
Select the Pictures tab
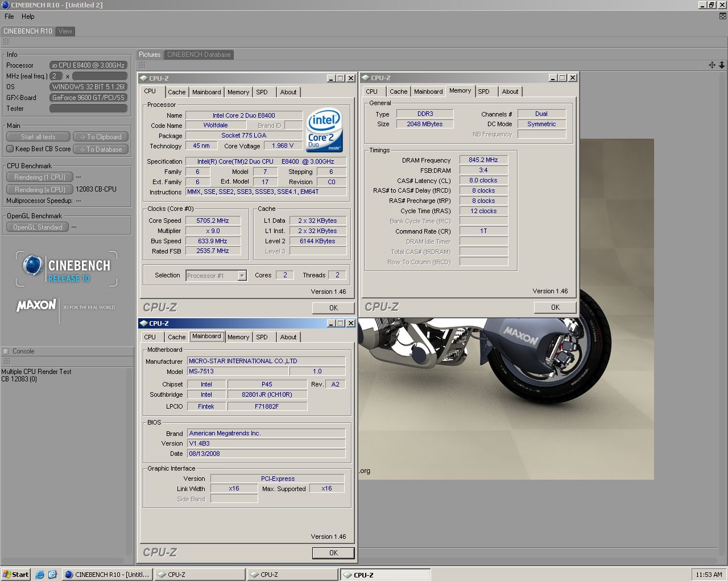tap(150, 55)
